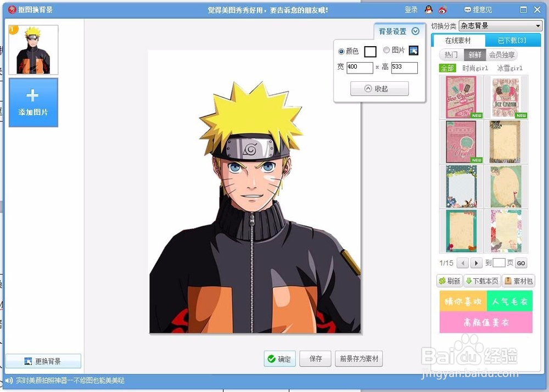
Task: Select the 全部 all category
Action: click(447, 68)
